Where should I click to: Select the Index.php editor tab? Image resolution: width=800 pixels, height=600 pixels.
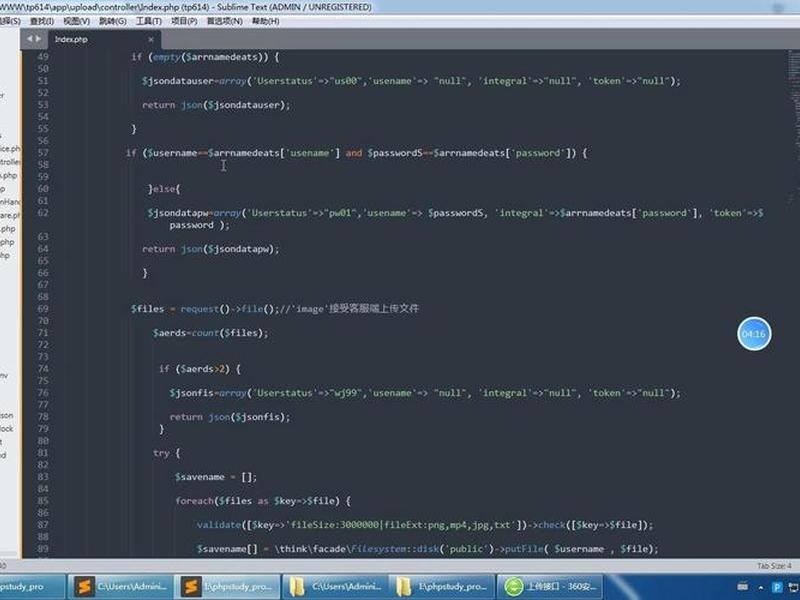(x=104, y=39)
